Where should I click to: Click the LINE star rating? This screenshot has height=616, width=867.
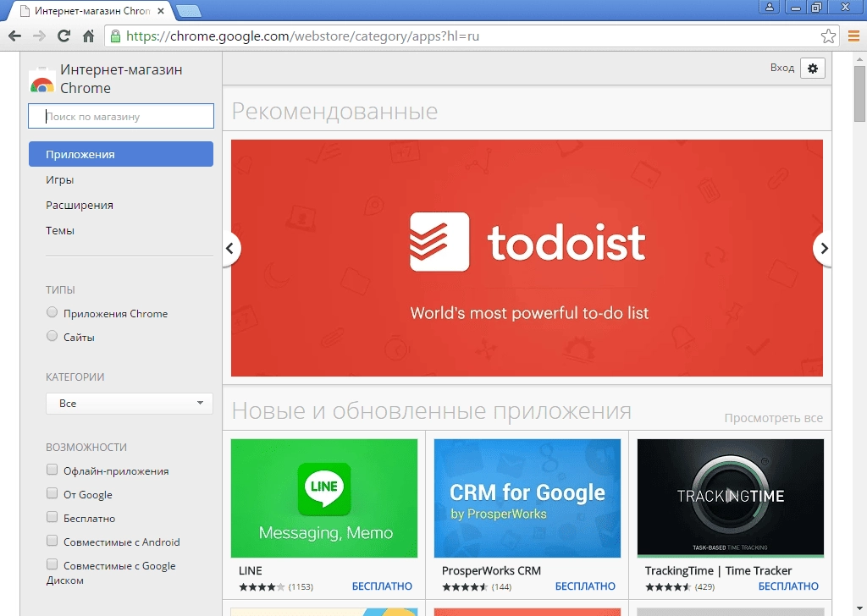click(x=262, y=586)
